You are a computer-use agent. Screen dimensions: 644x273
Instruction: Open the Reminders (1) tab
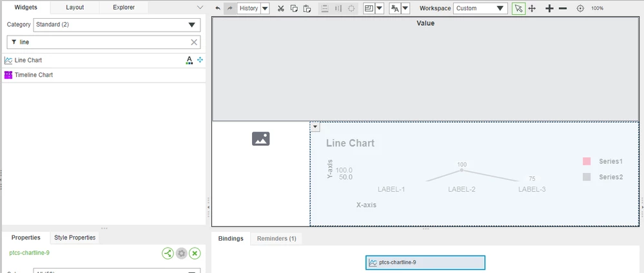click(277, 238)
